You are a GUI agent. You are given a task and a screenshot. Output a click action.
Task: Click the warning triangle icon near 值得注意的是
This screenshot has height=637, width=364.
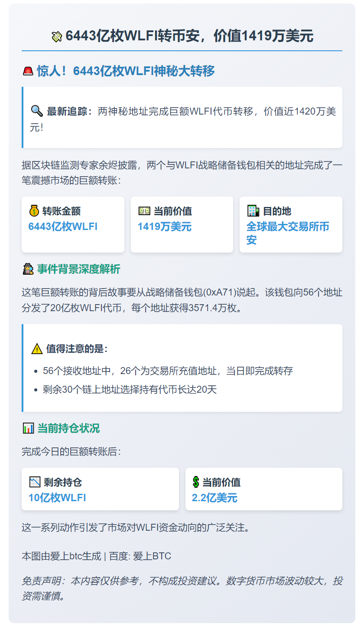[37, 348]
